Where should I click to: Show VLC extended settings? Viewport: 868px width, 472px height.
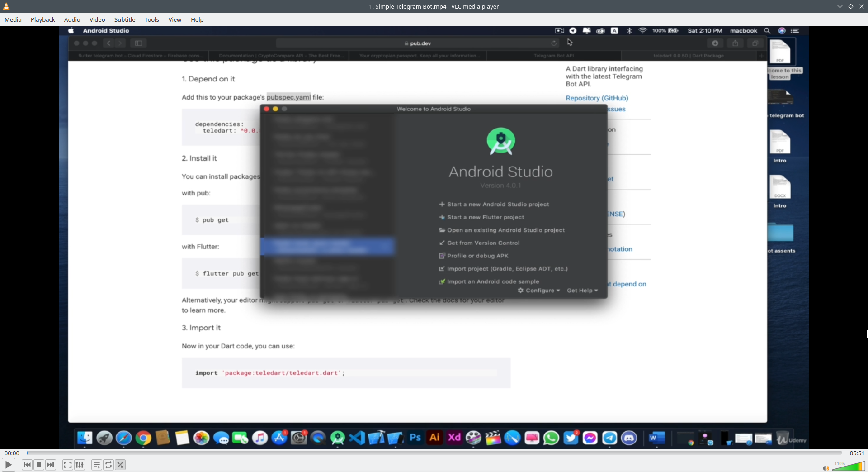point(80,465)
